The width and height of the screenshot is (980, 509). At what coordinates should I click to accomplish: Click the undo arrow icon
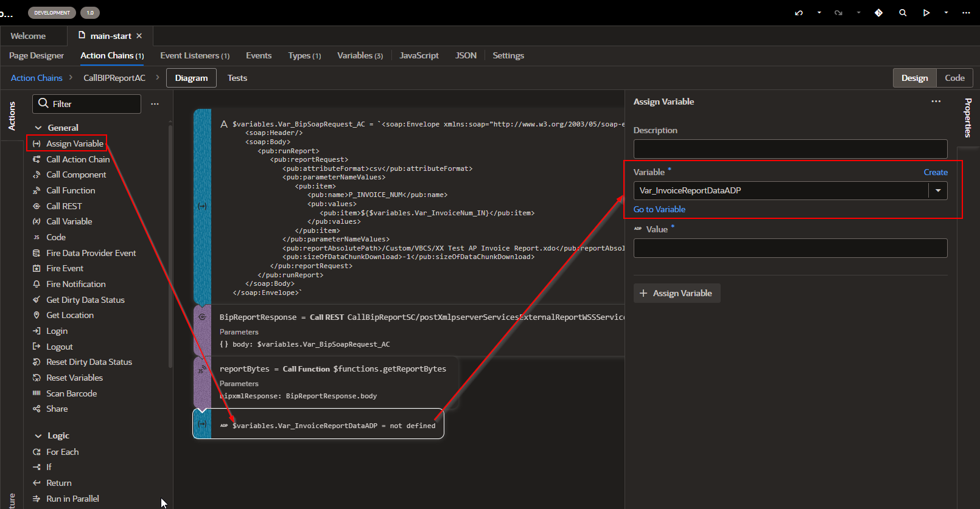tap(799, 13)
